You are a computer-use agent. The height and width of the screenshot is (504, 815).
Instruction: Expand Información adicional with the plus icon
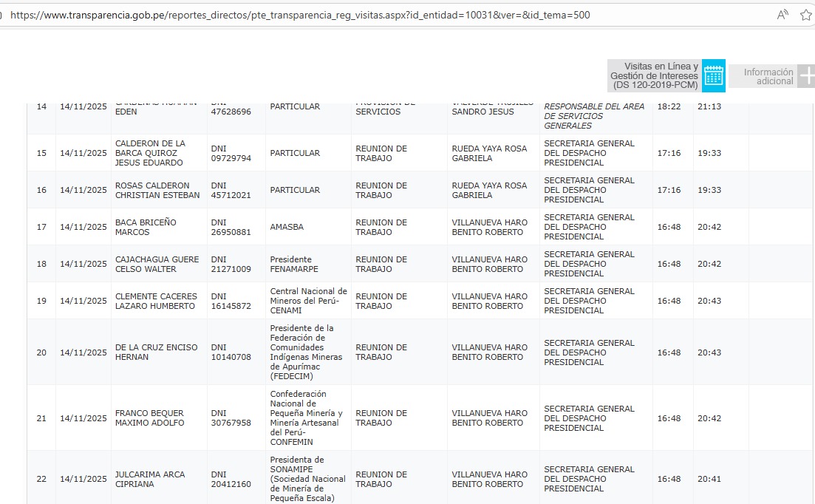tap(807, 76)
